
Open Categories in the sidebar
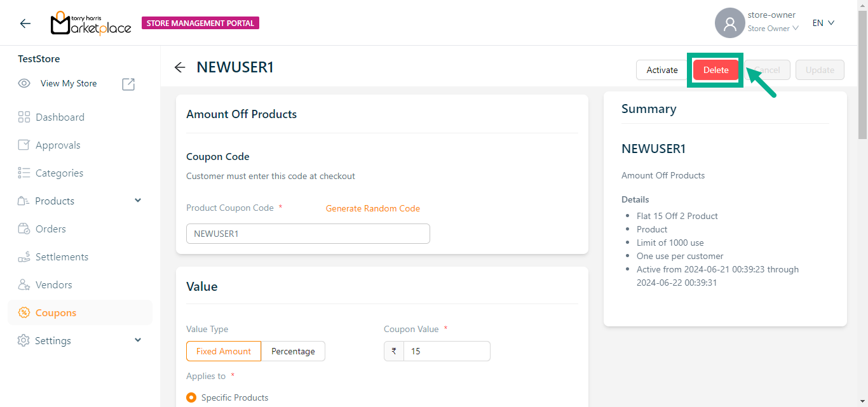pos(59,173)
